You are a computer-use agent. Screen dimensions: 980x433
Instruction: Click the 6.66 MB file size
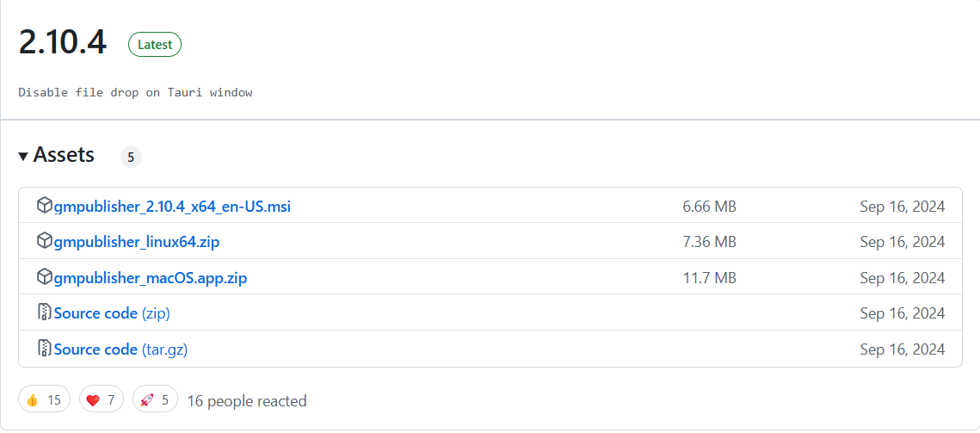709,207
